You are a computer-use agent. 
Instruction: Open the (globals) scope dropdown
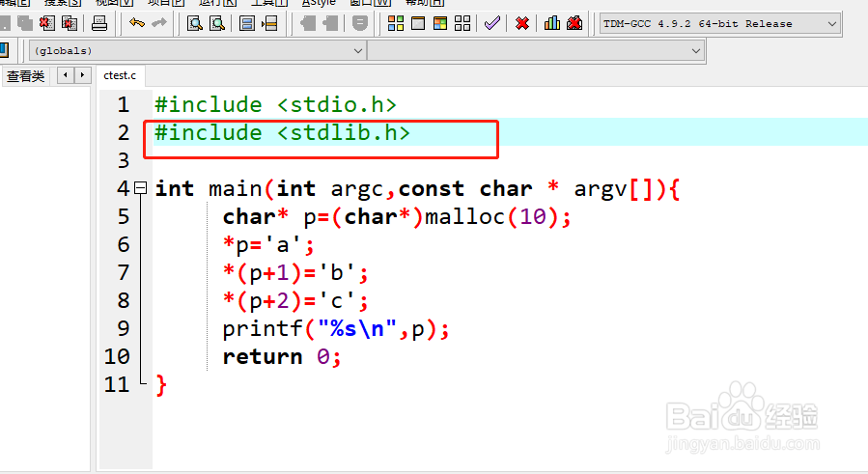(x=197, y=50)
